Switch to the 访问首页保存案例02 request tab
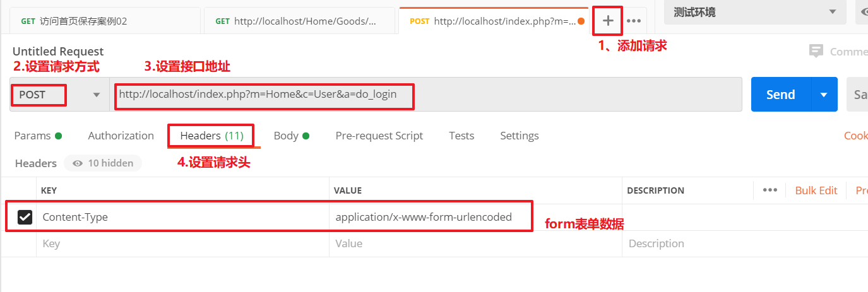Screen dimensions: 868x292 click(x=101, y=21)
